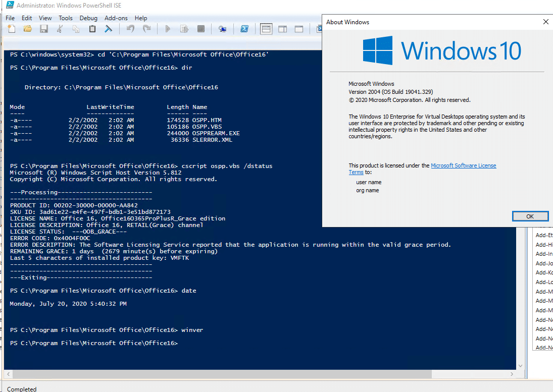Screen dimensions: 553x392
Task: Click the console horizontal scrollbar left arrow
Action: coord(9,374)
